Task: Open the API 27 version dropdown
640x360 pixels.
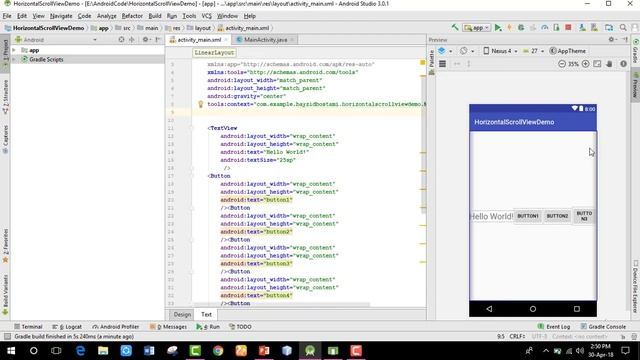Action: pyautogui.click(x=533, y=51)
